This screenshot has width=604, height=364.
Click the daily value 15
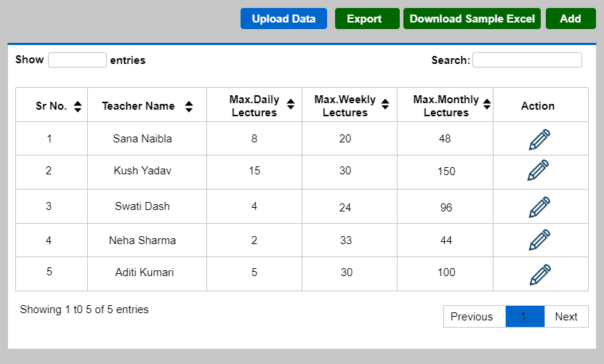(x=254, y=171)
